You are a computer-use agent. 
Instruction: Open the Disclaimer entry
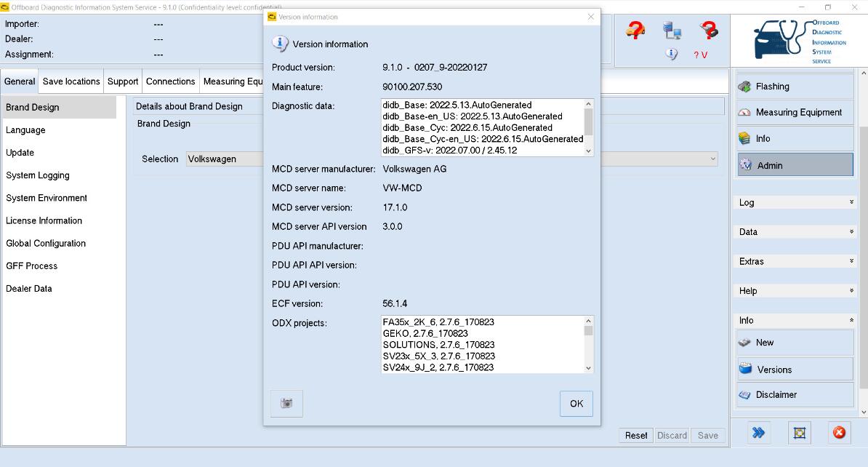795,394
